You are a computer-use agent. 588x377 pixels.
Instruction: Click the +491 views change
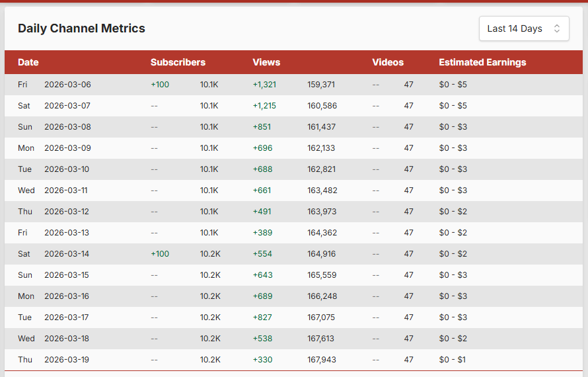(262, 212)
